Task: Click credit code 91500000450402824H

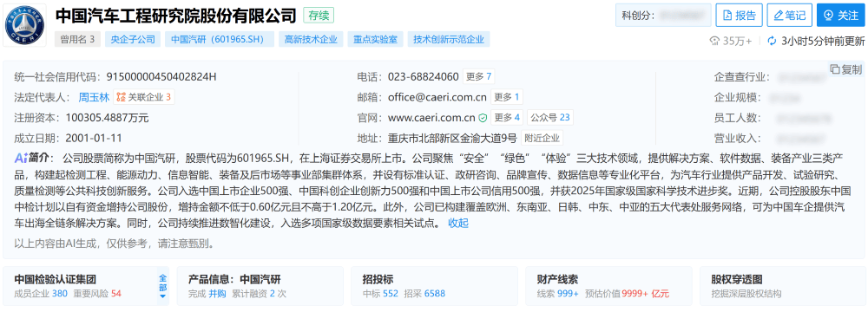Action: click(161, 77)
